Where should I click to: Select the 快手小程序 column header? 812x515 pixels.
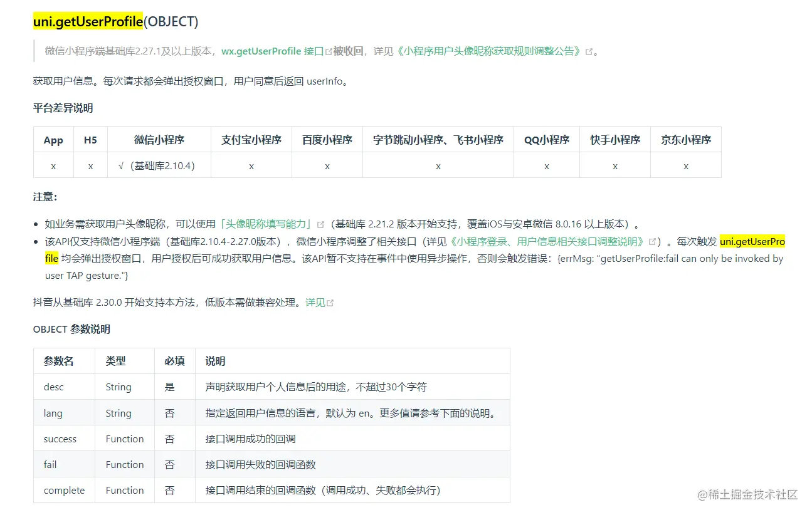[x=615, y=140]
